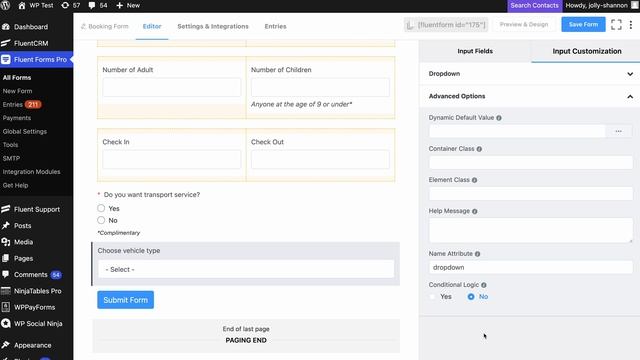Open the NinjaTables Pro icon
This screenshot has width=640, height=360.
point(6,291)
